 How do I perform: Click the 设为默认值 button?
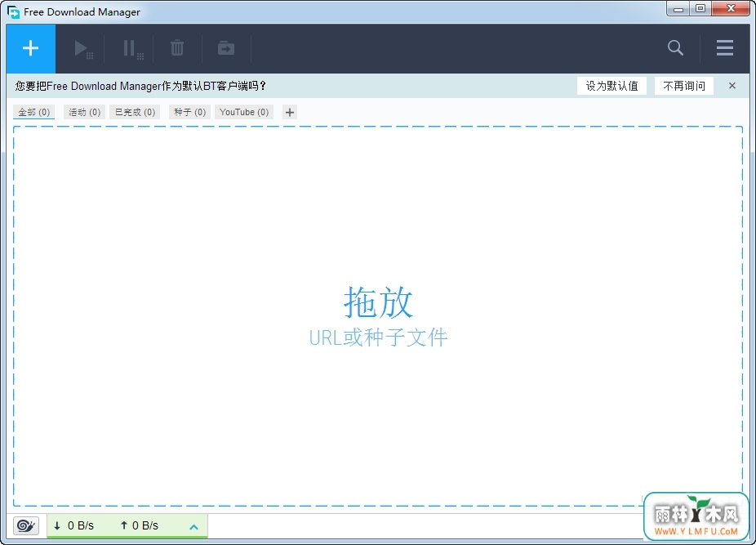click(x=611, y=86)
